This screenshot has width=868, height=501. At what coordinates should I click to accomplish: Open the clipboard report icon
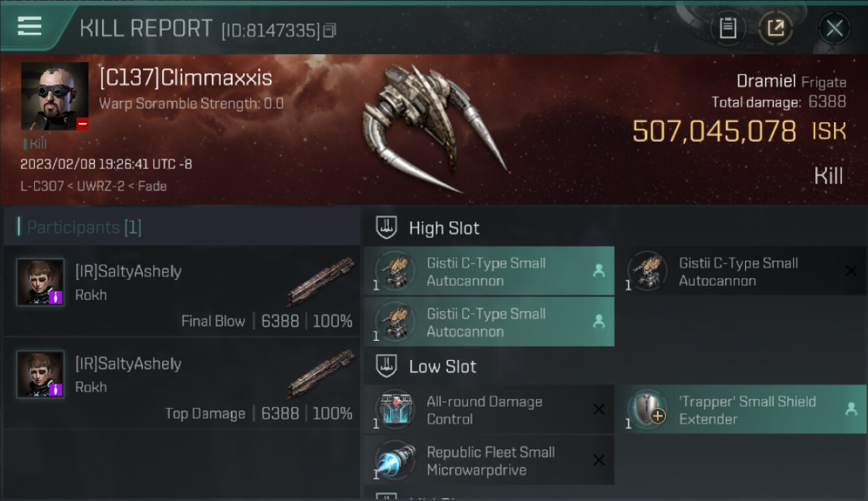pyautogui.click(x=727, y=28)
